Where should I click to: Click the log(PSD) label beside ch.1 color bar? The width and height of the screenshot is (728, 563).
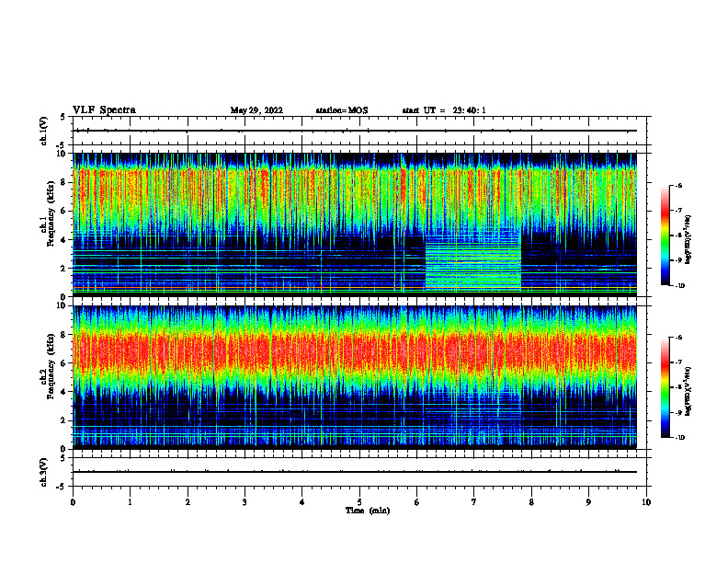688,239
